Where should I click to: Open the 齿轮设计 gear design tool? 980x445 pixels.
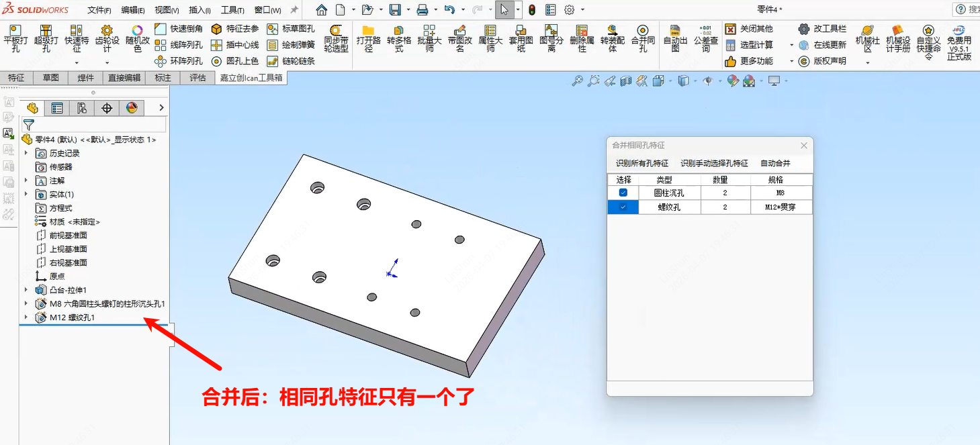107,40
